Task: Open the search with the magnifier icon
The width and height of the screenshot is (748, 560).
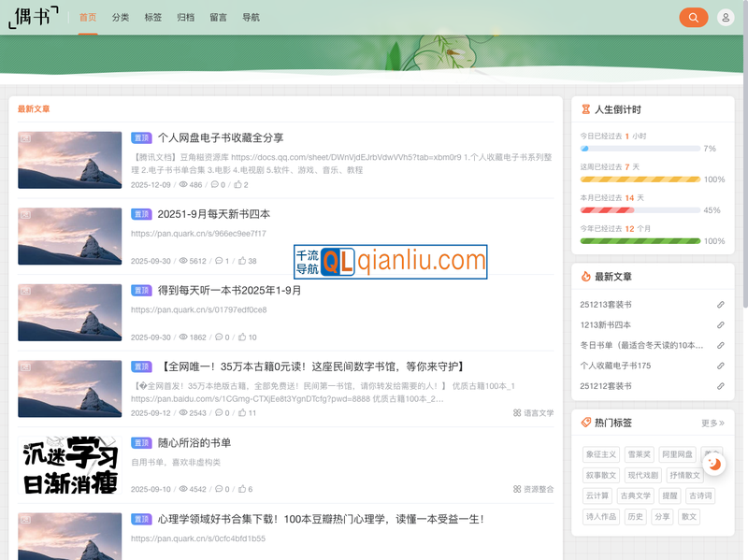Action: point(693,17)
